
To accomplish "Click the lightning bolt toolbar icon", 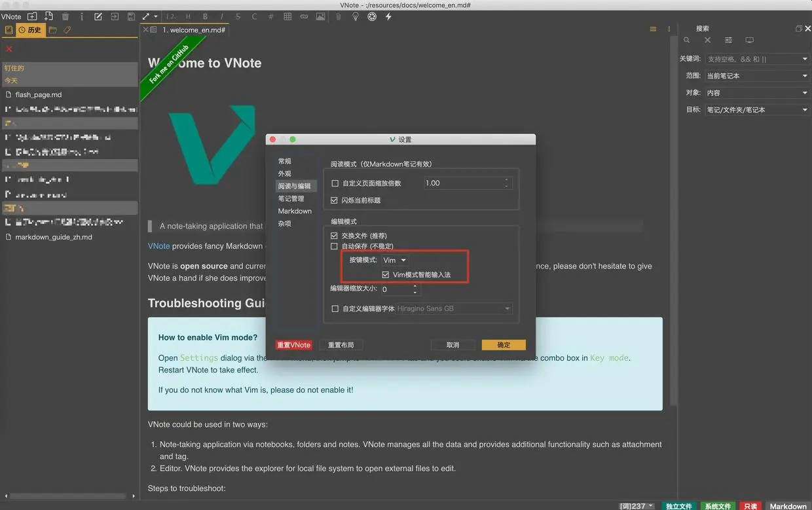I will [x=388, y=16].
